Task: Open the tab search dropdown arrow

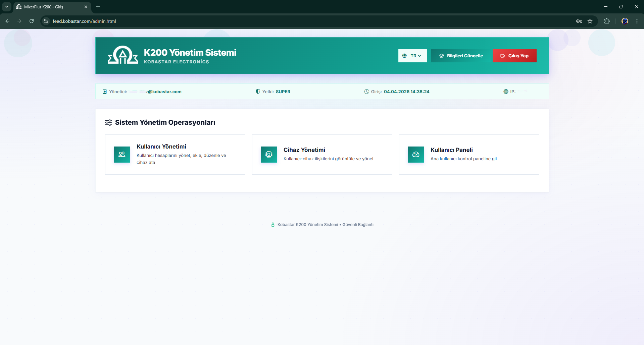Action: tap(7, 7)
